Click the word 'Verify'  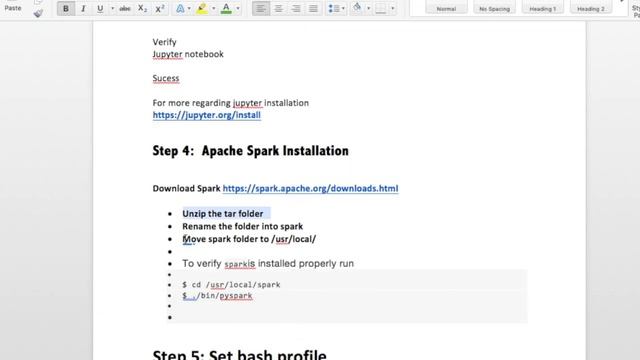164,42
